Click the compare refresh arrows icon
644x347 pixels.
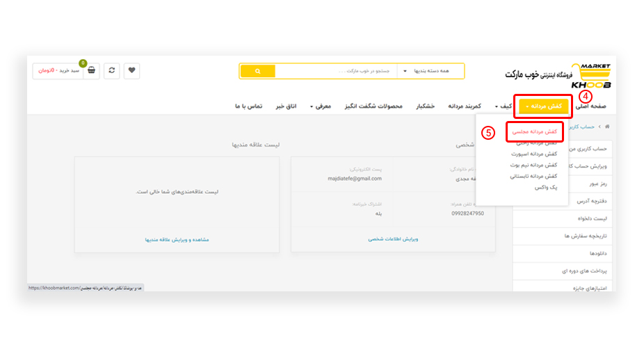pyautogui.click(x=112, y=70)
